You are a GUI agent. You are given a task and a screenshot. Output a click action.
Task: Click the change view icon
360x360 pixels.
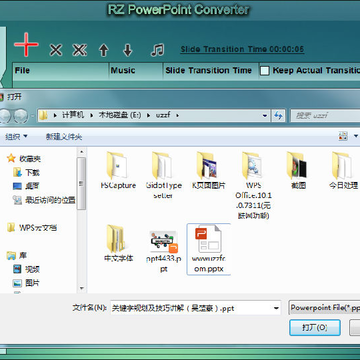(343, 136)
